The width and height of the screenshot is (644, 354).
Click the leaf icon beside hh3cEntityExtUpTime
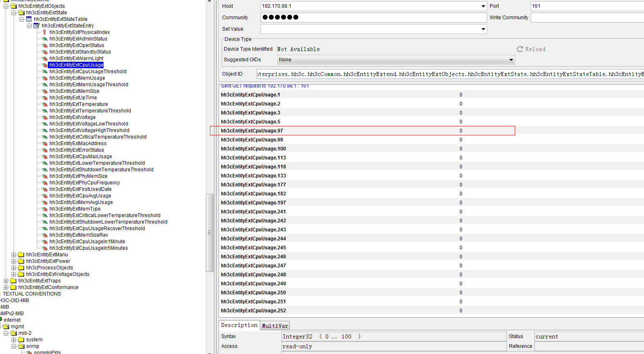pyautogui.click(x=45, y=98)
